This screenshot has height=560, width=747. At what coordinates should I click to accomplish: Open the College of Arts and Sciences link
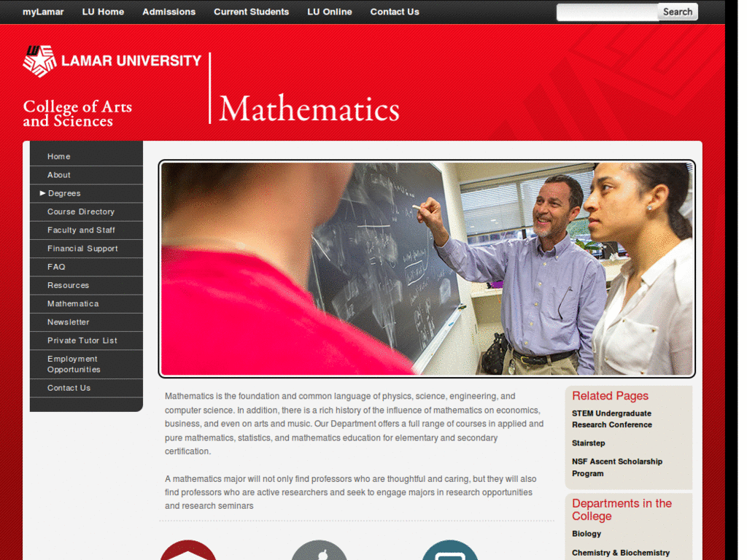coord(77,113)
